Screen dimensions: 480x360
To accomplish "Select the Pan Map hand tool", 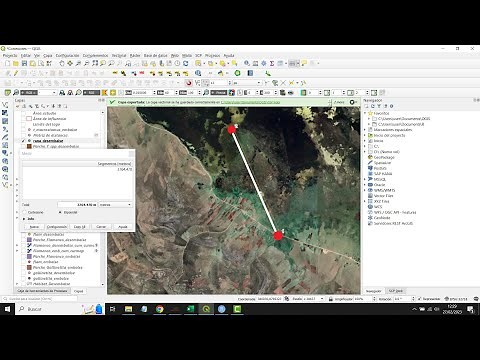I will click(62, 63).
